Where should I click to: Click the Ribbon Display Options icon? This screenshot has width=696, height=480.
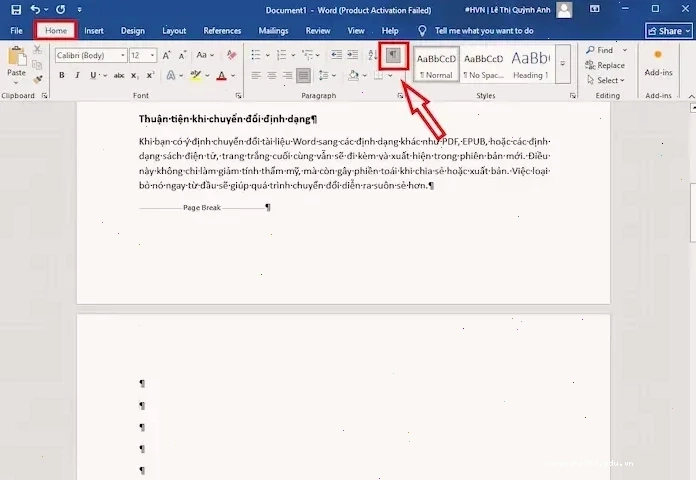click(594, 9)
